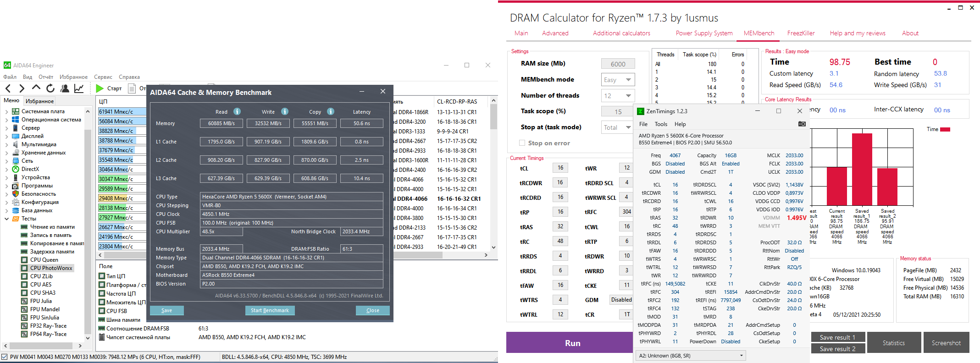The width and height of the screenshot is (980, 363).
Task: Open the Help menu in ZenTimings
Action: 680,124
